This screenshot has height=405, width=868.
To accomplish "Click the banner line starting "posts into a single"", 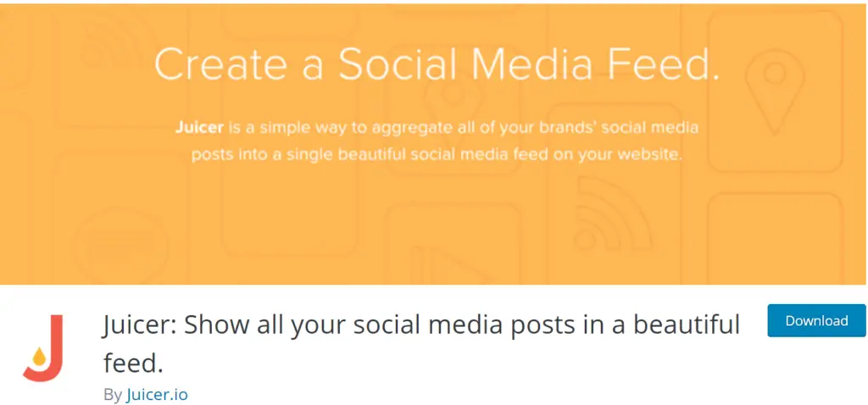I will coord(437,156).
